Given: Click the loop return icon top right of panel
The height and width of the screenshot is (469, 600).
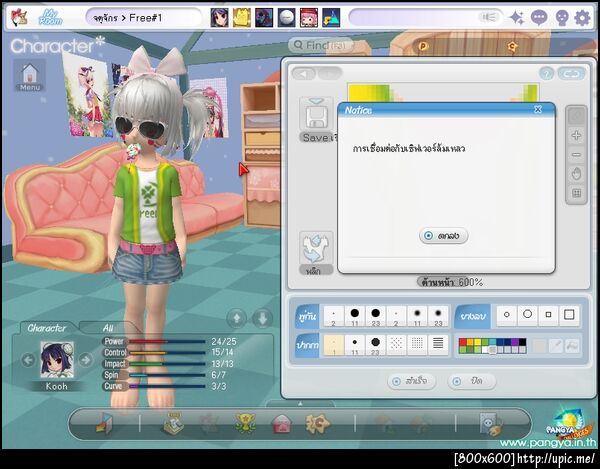Looking at the screenshot, I should [x=571, y=73].
